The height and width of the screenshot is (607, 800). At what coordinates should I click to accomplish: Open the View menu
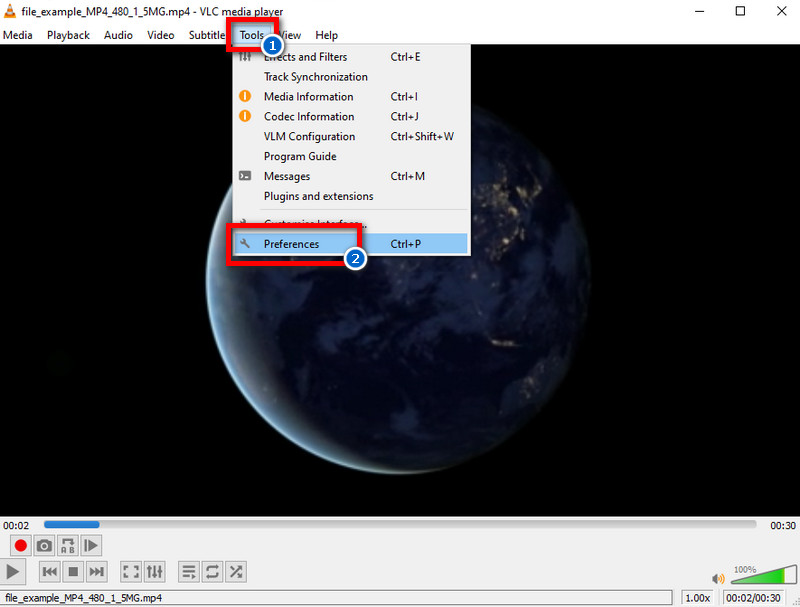point(291,35)
